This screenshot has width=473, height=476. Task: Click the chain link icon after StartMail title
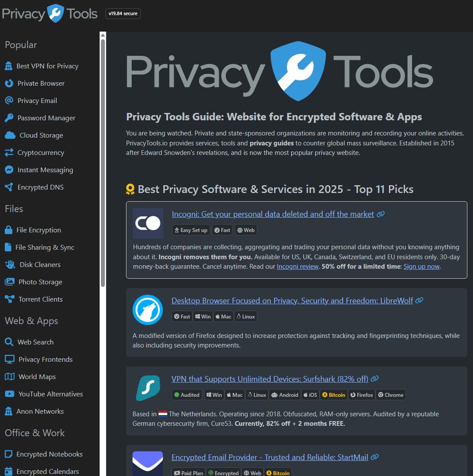pyautogui.click(x=375, y=457)
